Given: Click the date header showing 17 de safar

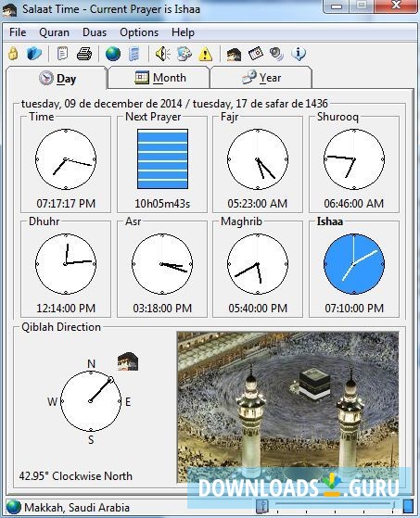Looking at the screenshot, I should tap(174, 104).
